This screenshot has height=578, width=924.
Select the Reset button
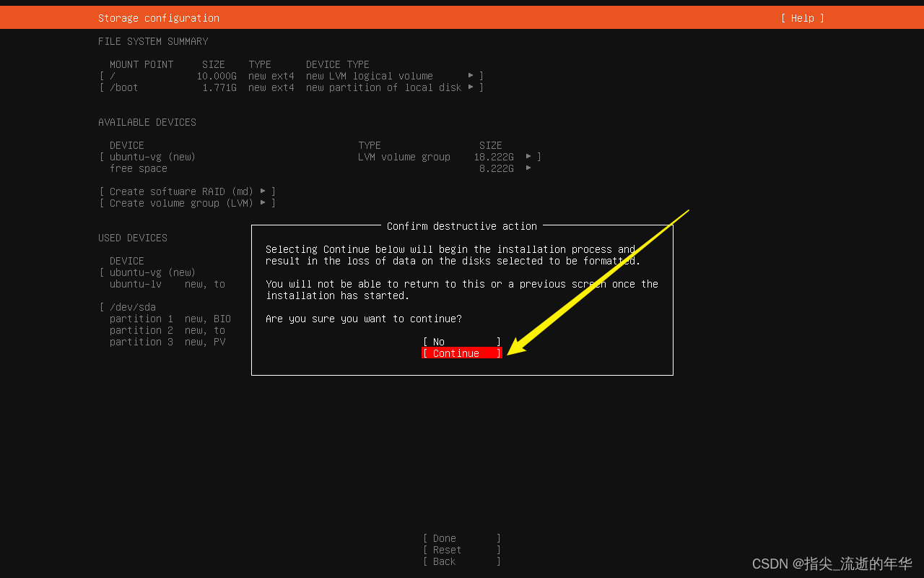point(462,550)
